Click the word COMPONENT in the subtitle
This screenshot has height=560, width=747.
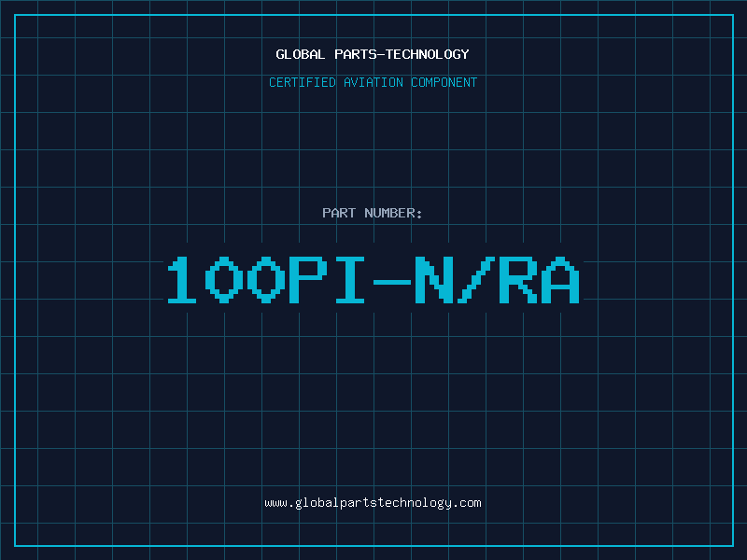pyautogui.click(x=442, y=82)
